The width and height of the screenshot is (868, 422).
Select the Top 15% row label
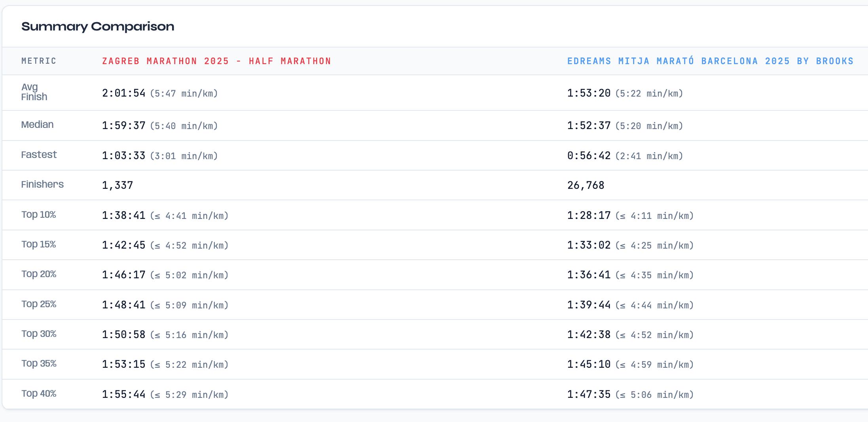coord(39,244)
